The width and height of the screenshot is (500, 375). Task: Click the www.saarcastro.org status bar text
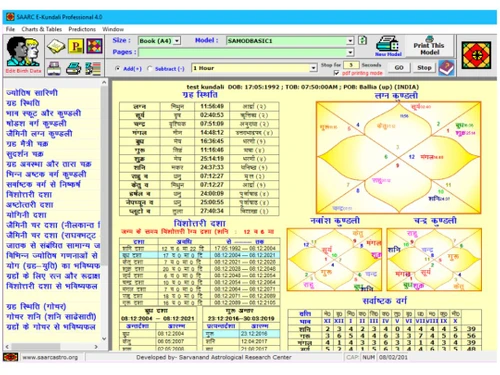[x=50, y=357]
